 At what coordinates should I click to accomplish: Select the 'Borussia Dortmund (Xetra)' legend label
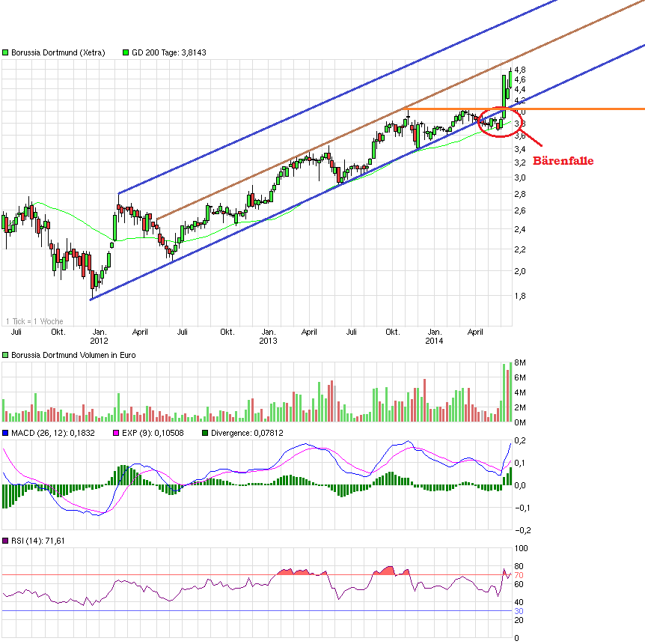[58, 52]
